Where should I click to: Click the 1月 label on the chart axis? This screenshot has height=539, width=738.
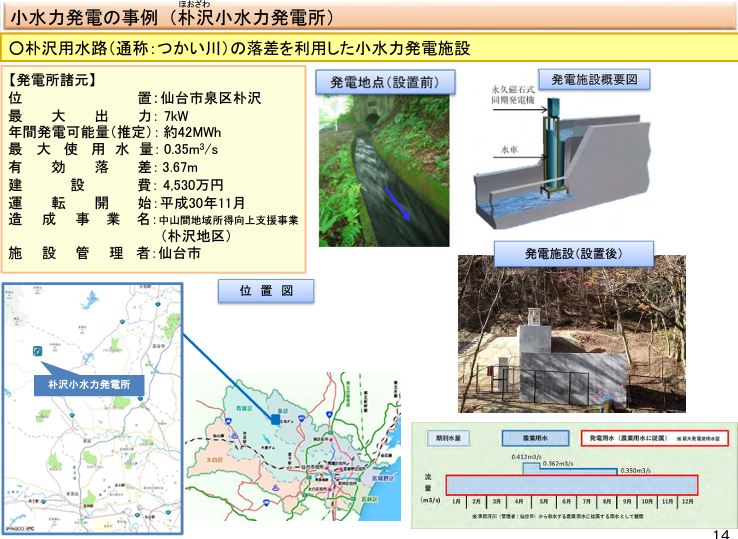pos(456,502)
